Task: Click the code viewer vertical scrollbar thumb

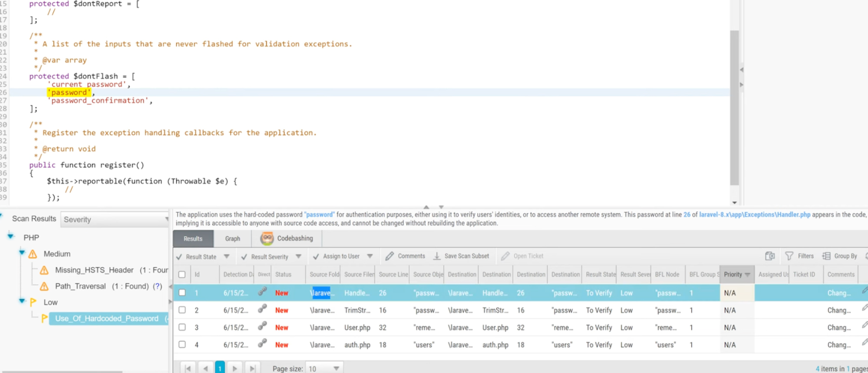Action: pos(734,108)
